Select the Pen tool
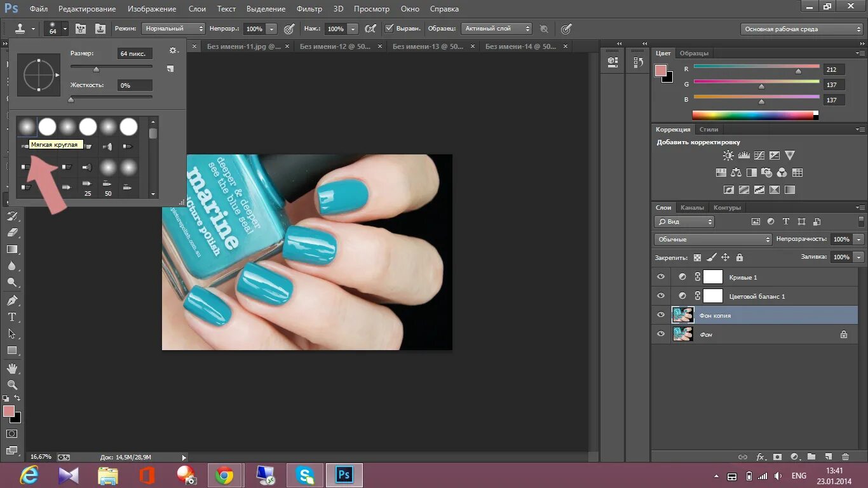Viewport: 868px width, 488px height. click(11, 300)
